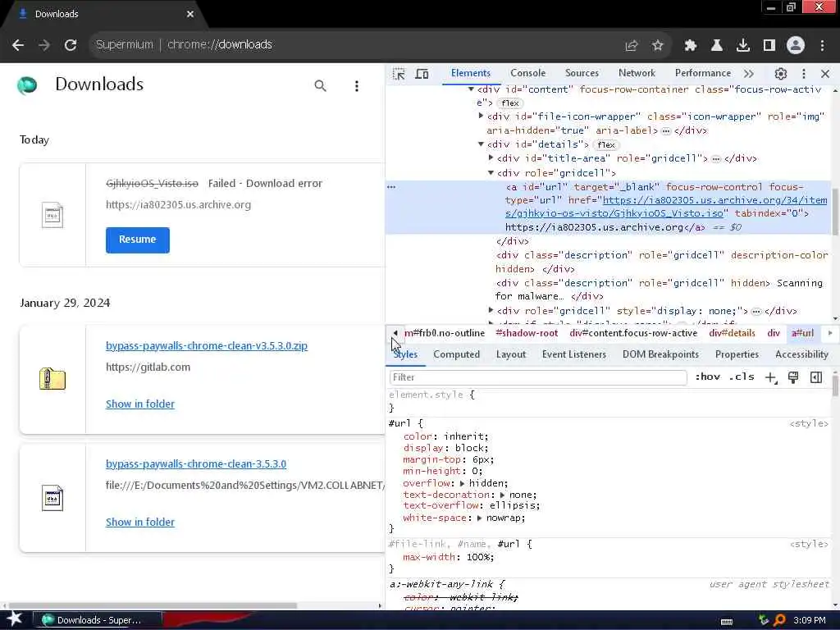This screenshot has height=630, width=840.
Task: Show the zip file in folder
Action: (x=140, y=404)
